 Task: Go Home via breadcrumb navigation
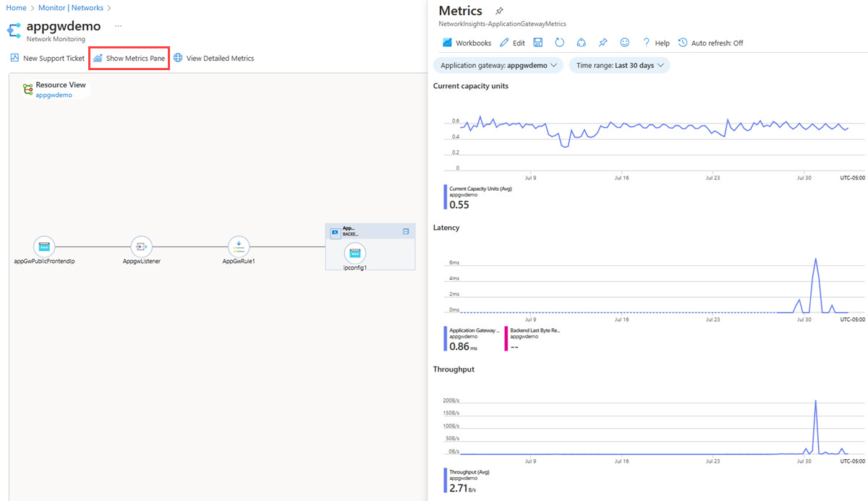pyautogui.click(x=16, y=7)
